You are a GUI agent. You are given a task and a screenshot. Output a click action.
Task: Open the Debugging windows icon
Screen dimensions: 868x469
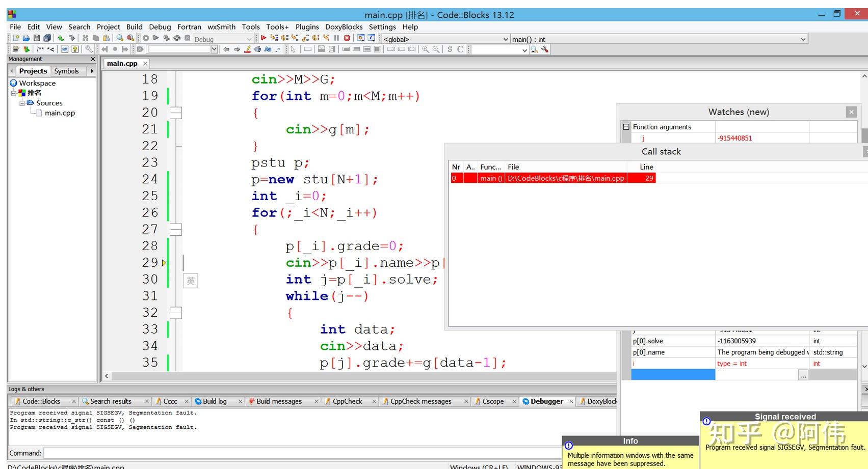tap(361, 38)
